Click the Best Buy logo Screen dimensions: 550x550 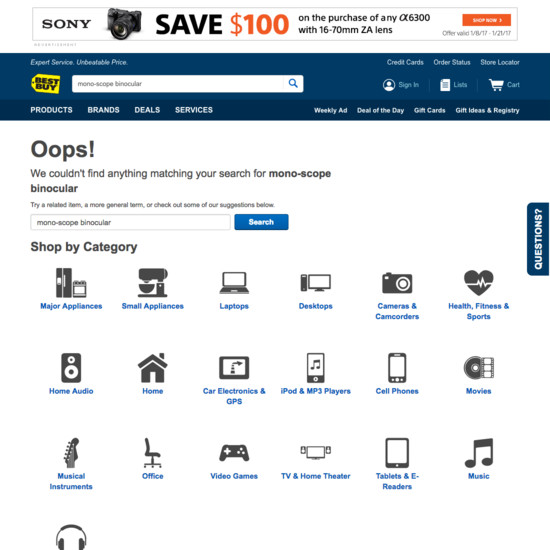[46, 84]
